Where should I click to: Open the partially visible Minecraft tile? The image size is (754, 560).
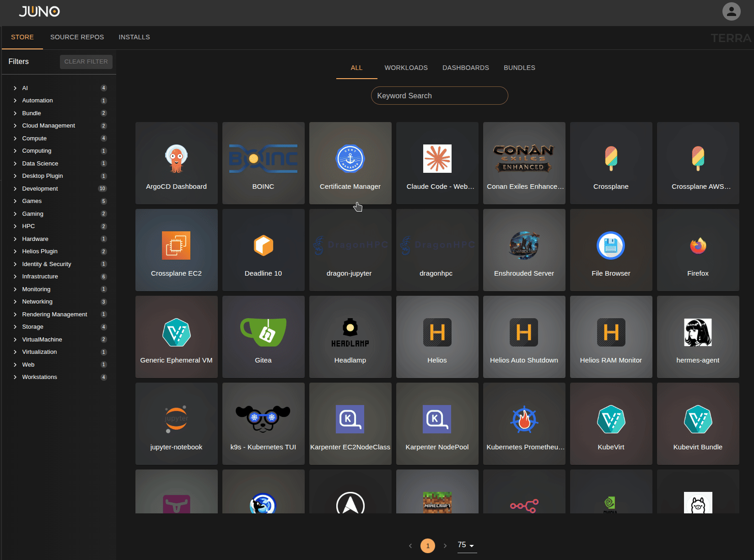click(x=437, y=491)
